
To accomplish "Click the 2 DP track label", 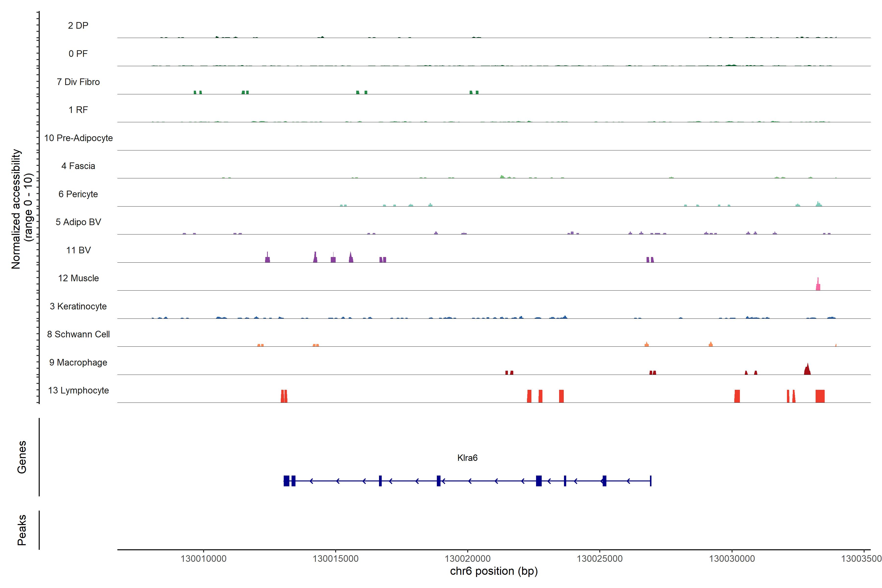I will coord(78,25).
